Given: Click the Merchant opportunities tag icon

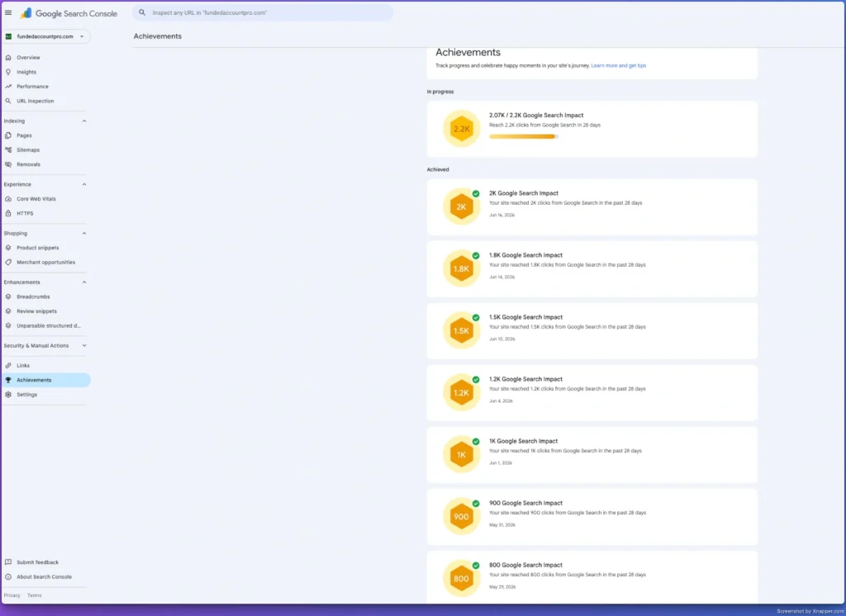Looking at the screenshot, I should [x=8, y=263].
